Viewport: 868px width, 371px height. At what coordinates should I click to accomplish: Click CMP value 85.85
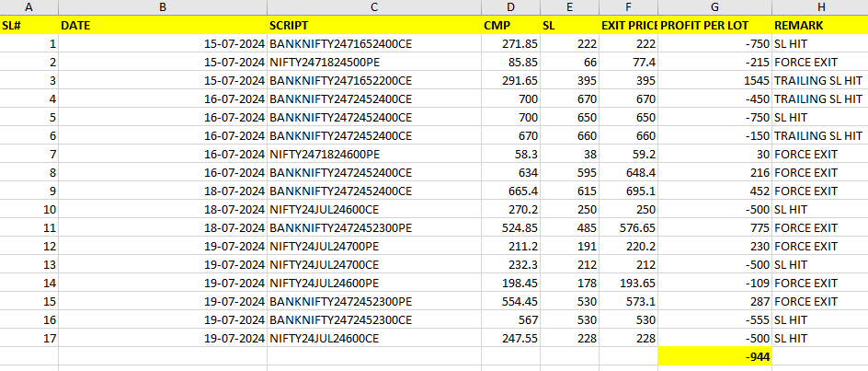(x=510, y=62)
